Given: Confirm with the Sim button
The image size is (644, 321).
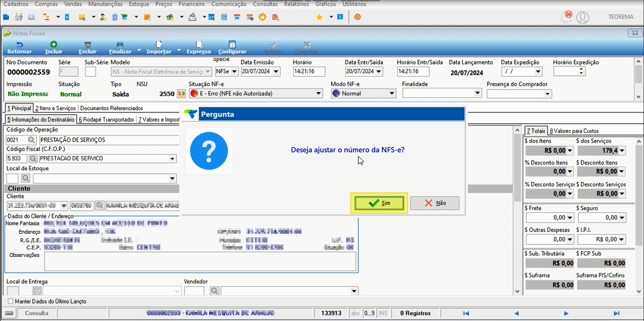Looking at the screenshot, I should click(379, 203).
